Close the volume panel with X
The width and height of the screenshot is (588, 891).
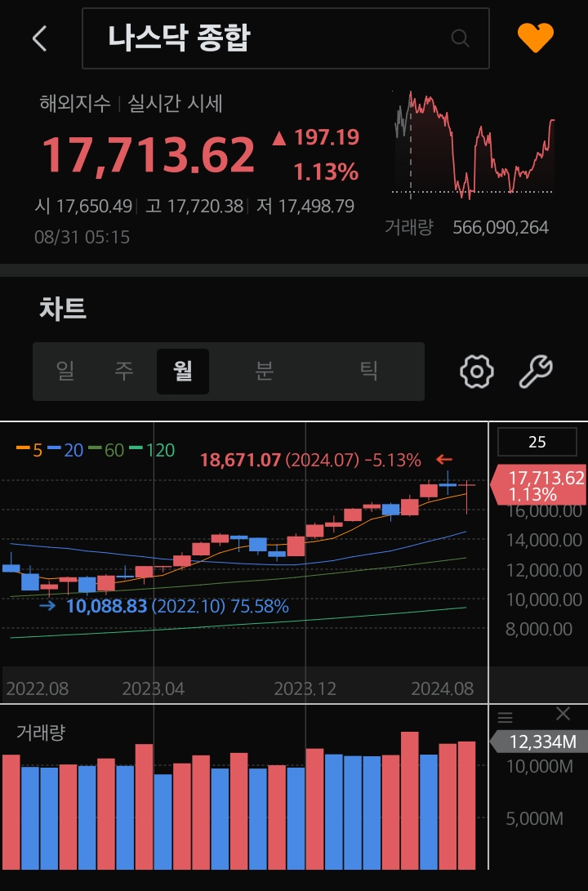(563, 714)
